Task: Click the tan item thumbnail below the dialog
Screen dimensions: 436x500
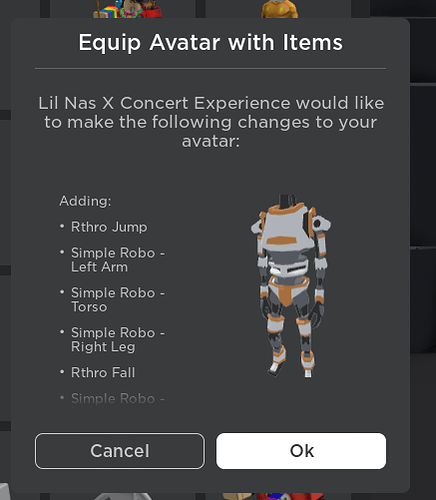Action: coord(238,496)
